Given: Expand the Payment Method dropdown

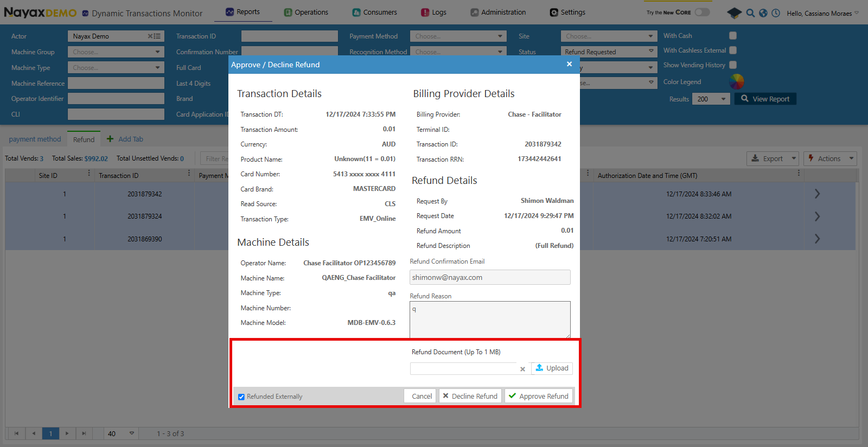Looking at the screenshot, I should [x=500, y=36].
